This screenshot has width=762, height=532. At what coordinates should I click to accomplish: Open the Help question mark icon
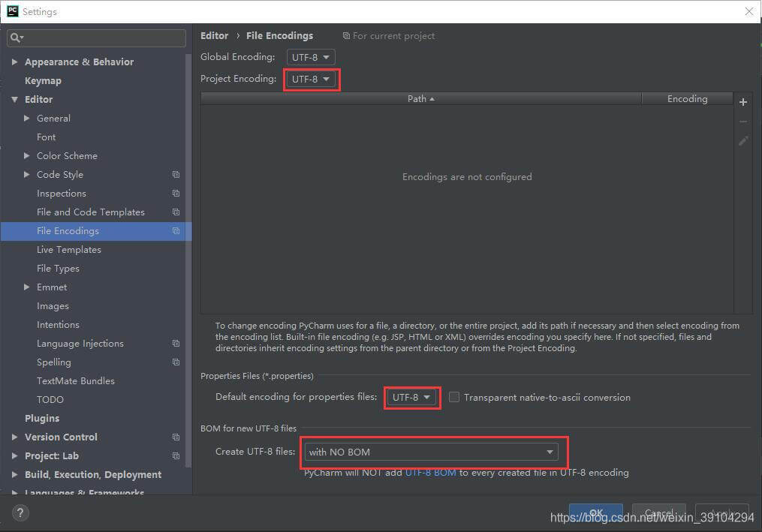coord(20,512)
